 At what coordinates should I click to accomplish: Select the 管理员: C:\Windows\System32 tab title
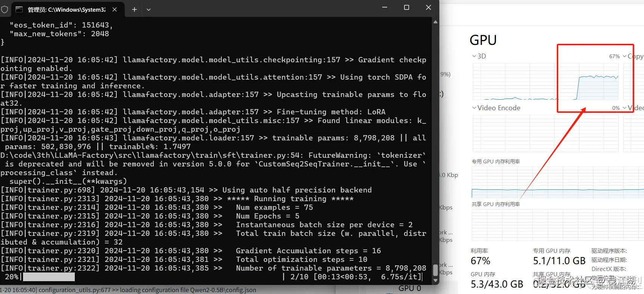(x=67, y=9)
